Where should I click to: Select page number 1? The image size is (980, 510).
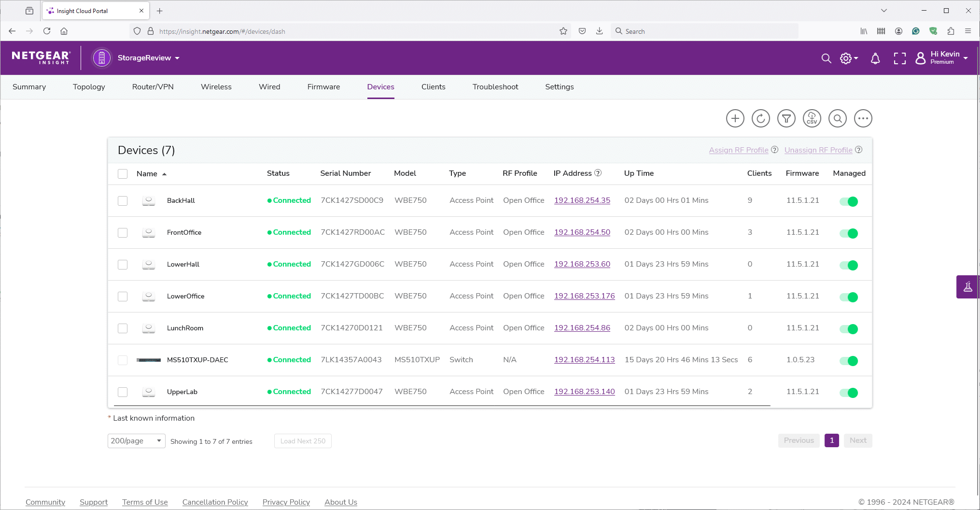pos(831,440)
